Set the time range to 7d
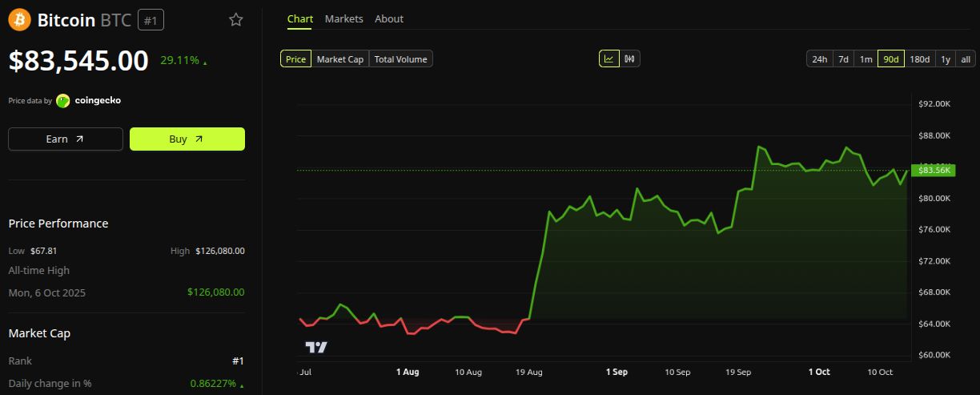 click(x=843, y=58)
